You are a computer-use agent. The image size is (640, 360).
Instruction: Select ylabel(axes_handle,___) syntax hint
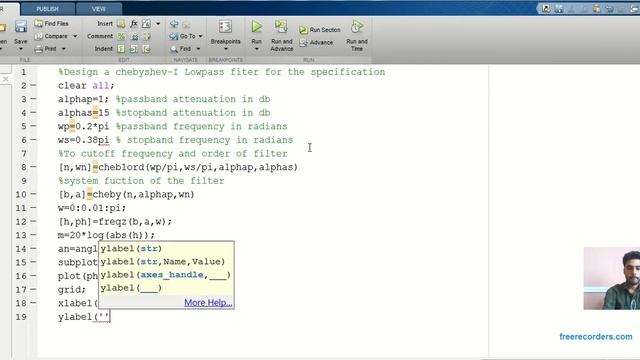(165, 275)
